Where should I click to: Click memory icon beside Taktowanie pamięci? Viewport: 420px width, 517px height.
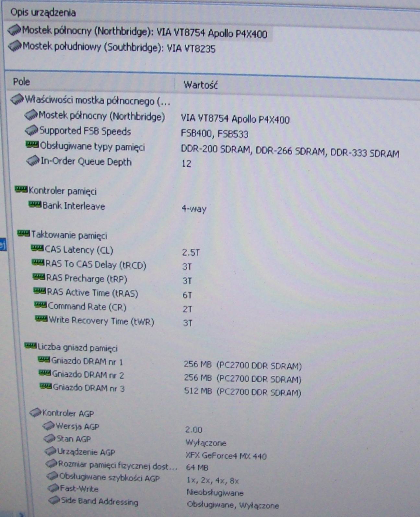click(23, 233)
